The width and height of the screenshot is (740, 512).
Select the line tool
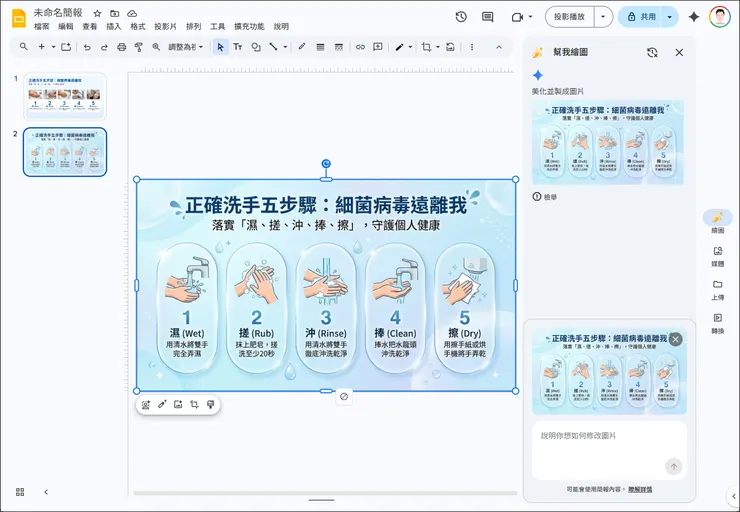pos(273,47)
